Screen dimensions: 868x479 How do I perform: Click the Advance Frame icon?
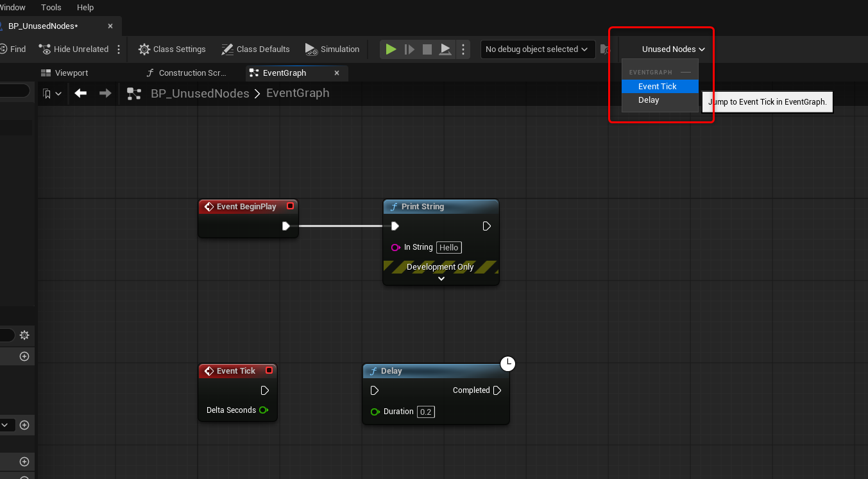click(409, 49)
